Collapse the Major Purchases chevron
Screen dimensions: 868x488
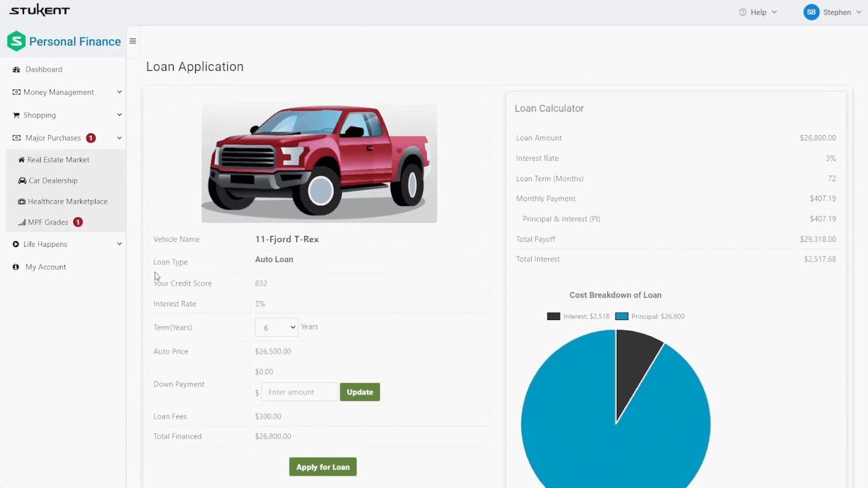[119, 138]
